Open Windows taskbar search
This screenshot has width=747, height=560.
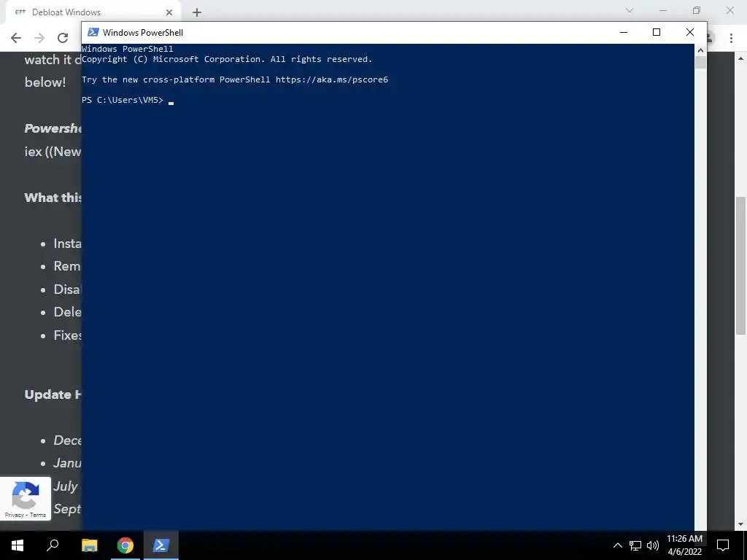[53, 545]
